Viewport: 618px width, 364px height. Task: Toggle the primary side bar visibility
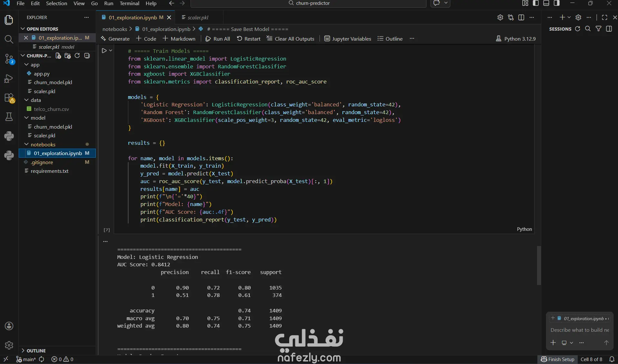coord(536,3)
